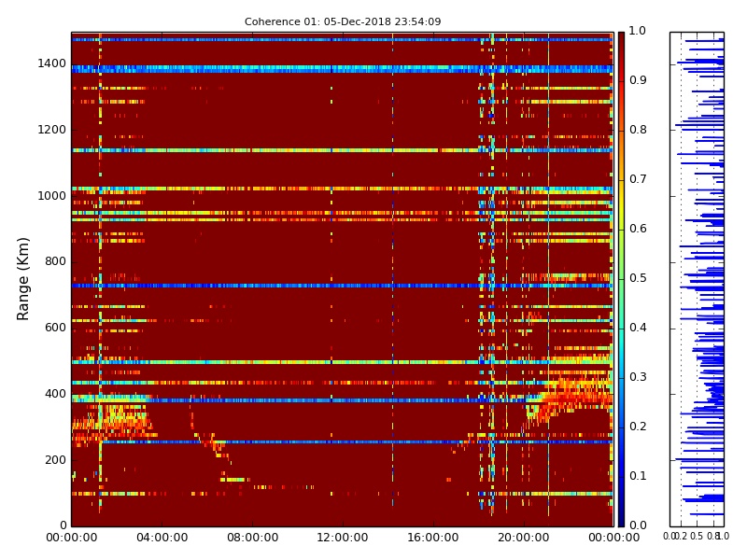The height and width of the screenshot is (560, 747).
Task: Click the 600 range tick label
Action: tap(55, 328)
